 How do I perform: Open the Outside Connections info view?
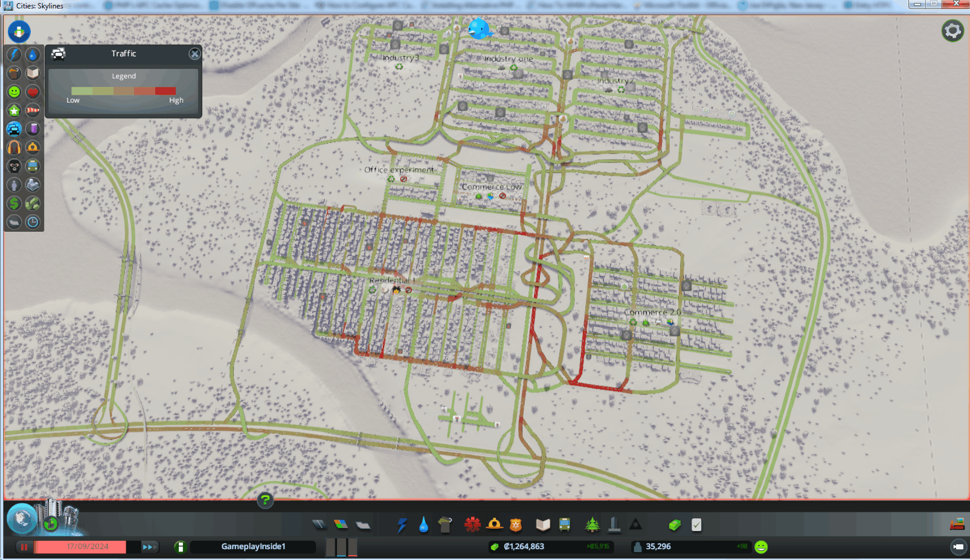[33, 185]
